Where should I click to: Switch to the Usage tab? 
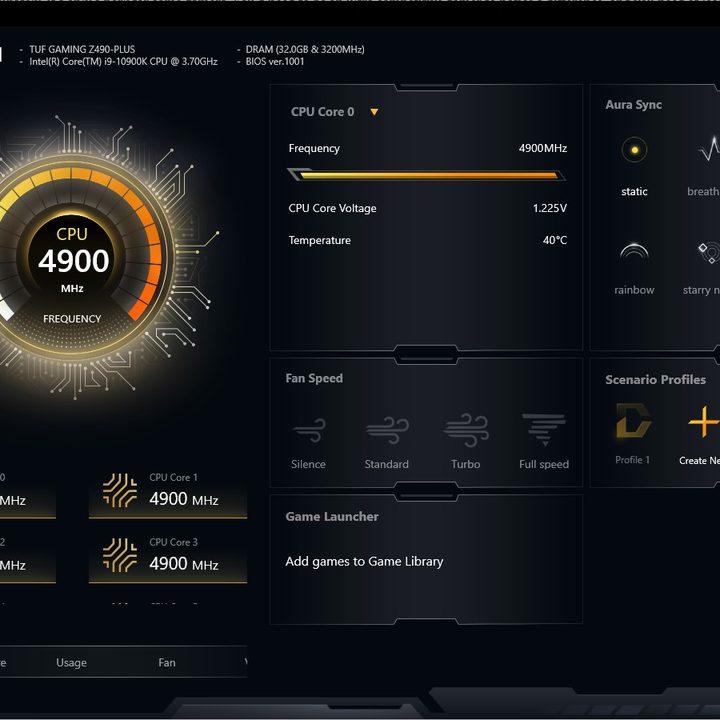pos(71,662)
